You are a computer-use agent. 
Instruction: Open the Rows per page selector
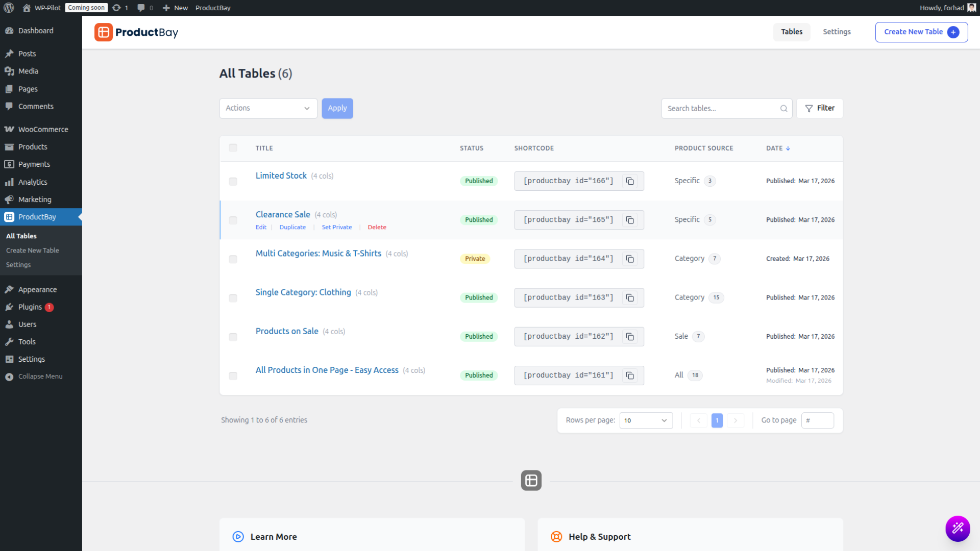point(646,420)
